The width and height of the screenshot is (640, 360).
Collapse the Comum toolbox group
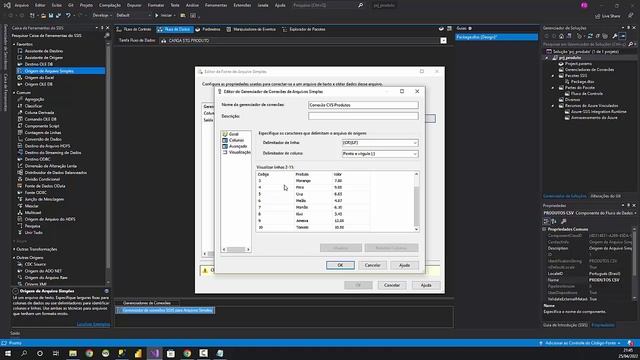tap(14, 93)
